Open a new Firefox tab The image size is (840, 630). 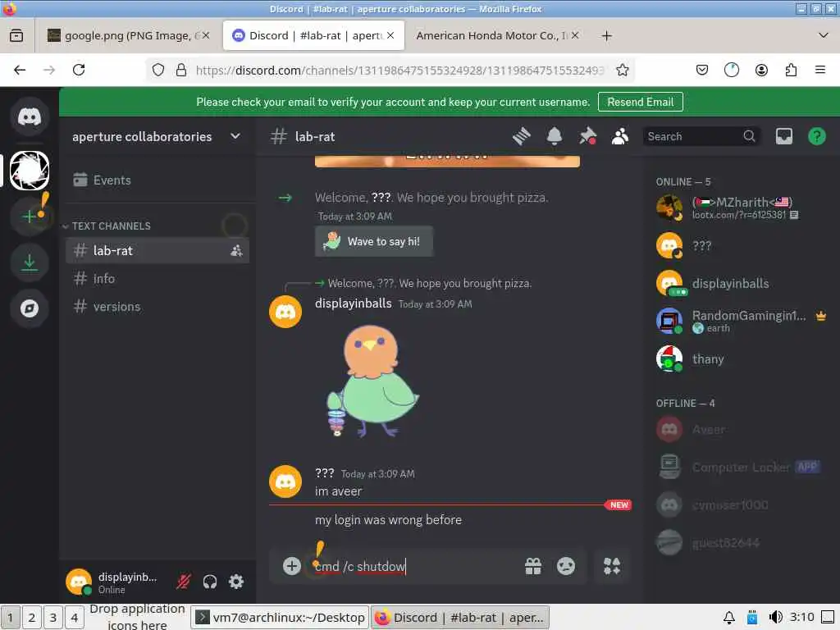[606, 35]
